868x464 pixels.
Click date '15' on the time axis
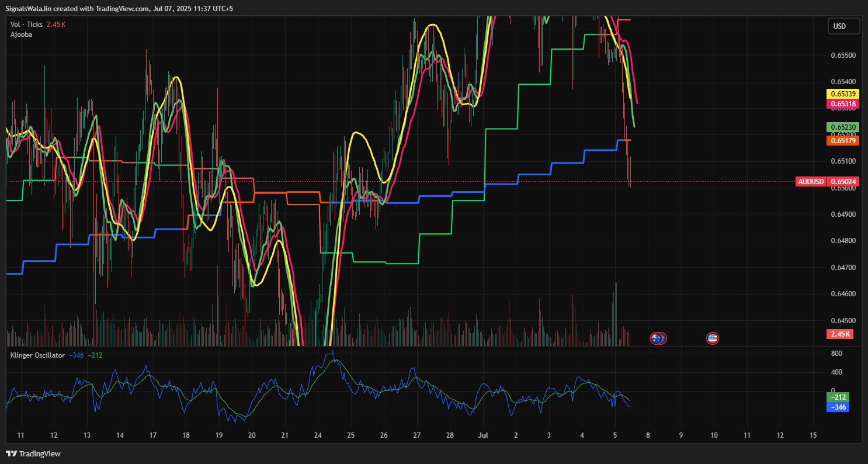[813, 435]
